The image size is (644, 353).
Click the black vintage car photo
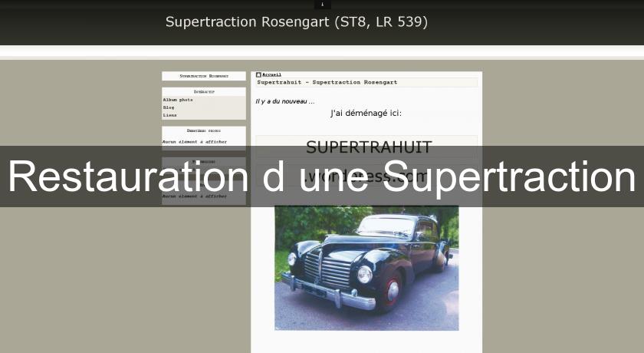[366, 268]
